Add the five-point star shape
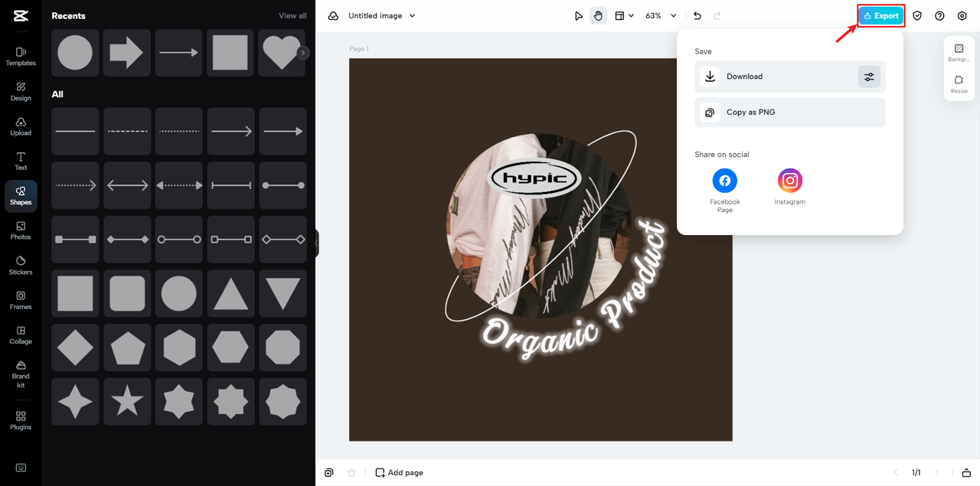This screenshot has height=486, width=980. click(x=127, y=401)
